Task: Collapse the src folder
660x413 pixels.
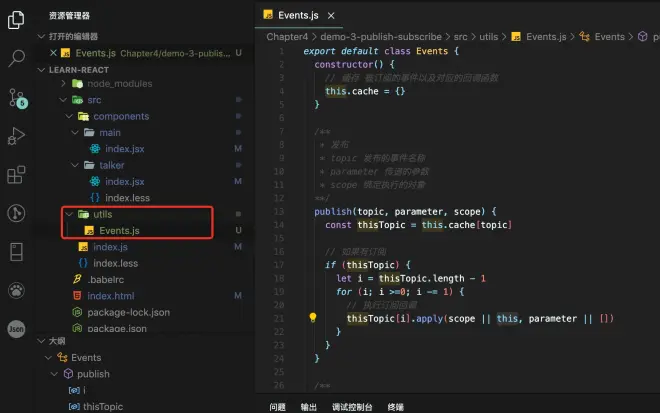Action: [63, 100]
